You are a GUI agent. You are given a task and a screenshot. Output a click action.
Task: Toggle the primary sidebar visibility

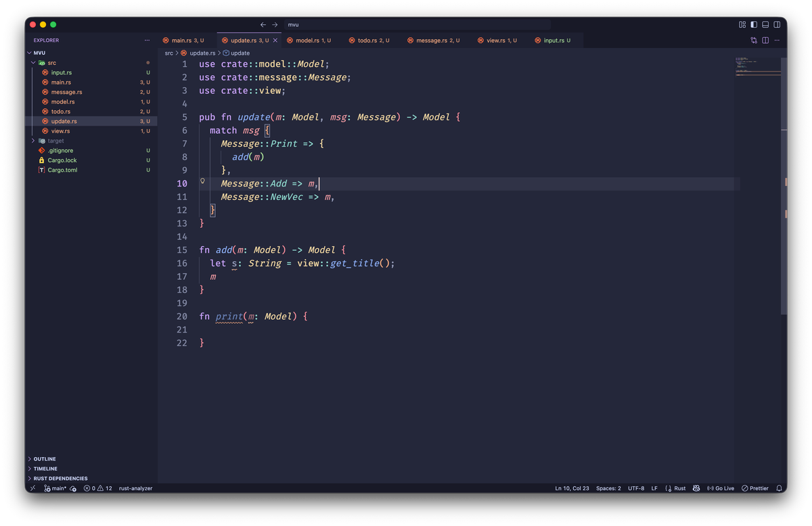(x=754, y=24)
